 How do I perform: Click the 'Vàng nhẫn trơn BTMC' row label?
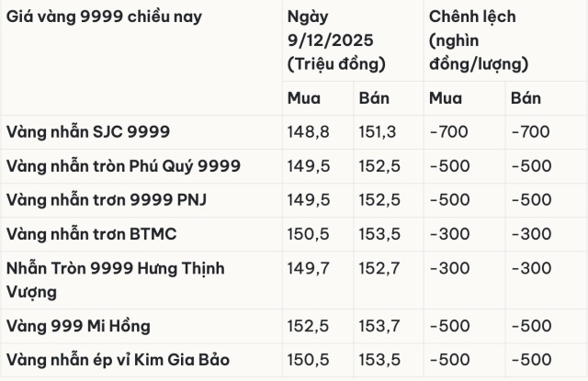click(x=91, y=234)
